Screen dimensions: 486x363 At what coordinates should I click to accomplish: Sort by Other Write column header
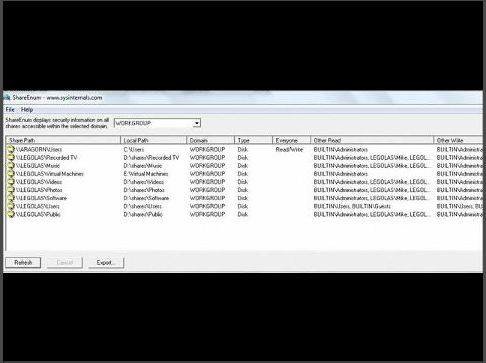click(x=458, y=140)
